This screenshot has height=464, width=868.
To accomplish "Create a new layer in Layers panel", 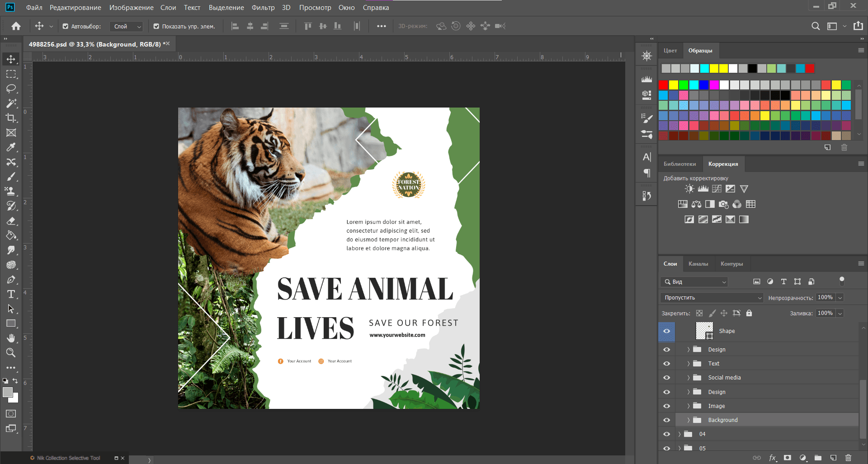I will click(833, 457).
